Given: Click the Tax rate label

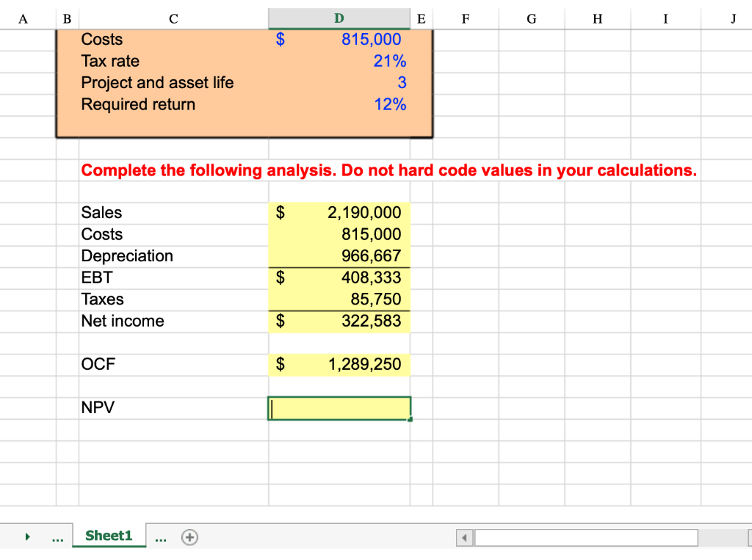Looking at the screenshot, I should [x=110, y=62].
